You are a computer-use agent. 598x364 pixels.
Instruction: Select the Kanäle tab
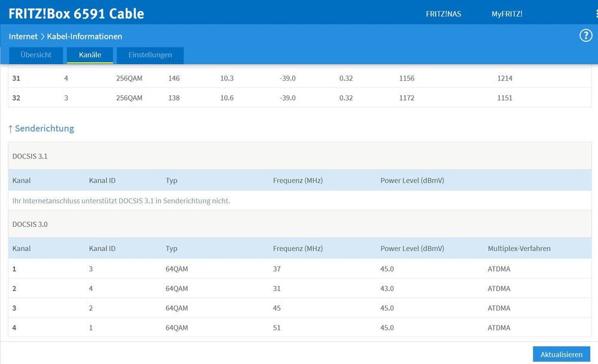point(90,54)
